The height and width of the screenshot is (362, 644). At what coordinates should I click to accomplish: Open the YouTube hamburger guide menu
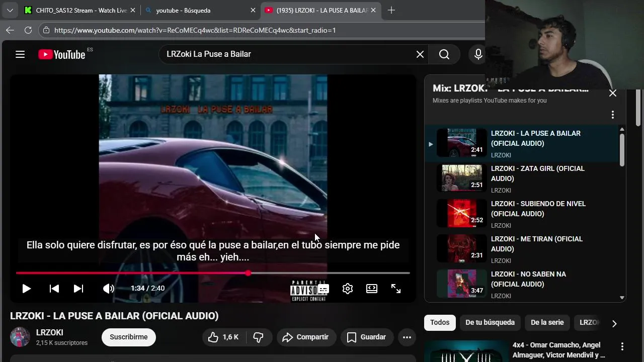(20, 54)
